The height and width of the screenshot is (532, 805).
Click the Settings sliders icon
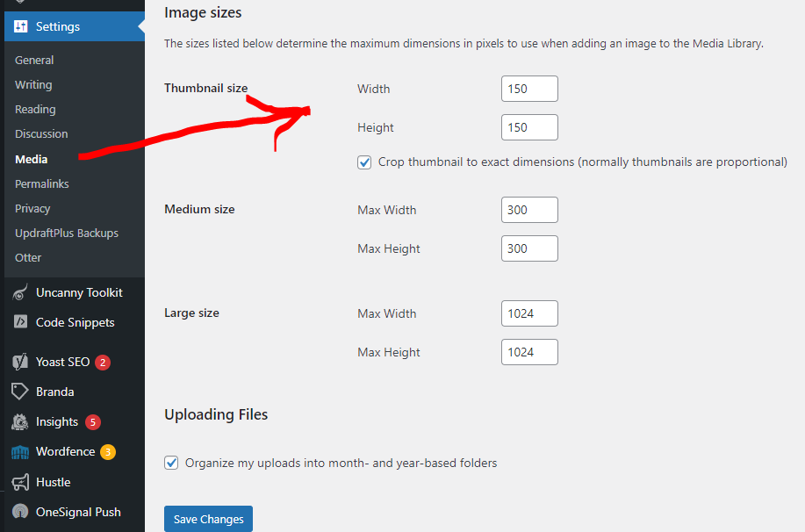click(x=20, y=26)
